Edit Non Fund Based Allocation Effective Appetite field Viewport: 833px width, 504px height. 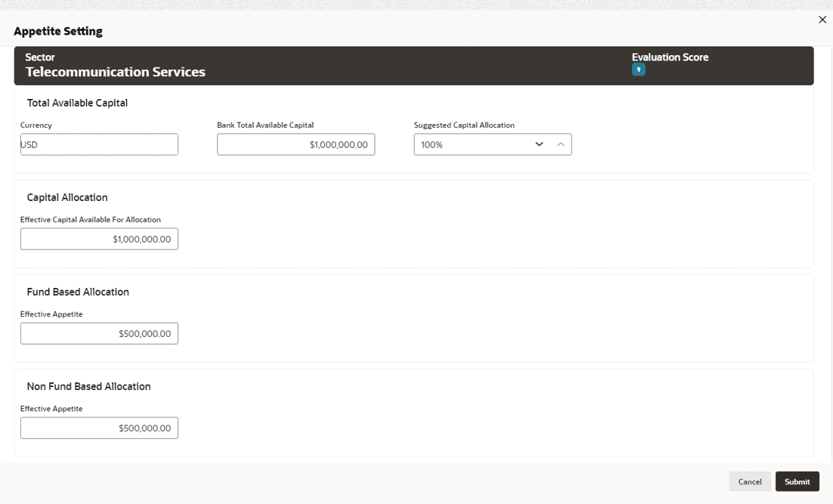[99, 428]
